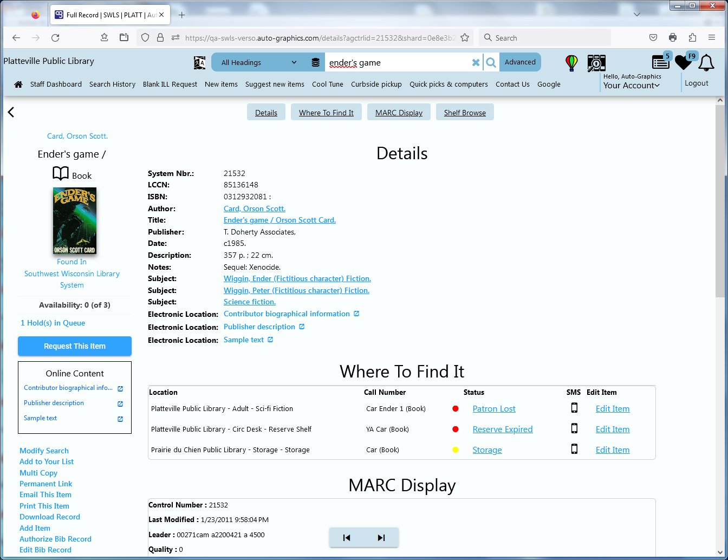Reload the page in browser toolbar
This screenshot has width=728, height=560.
click(55, 38)
